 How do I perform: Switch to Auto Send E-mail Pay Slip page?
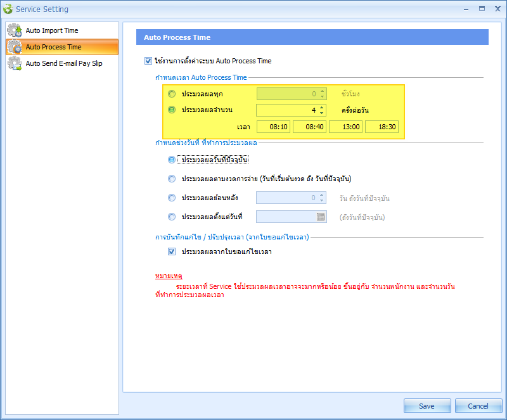[x=63, y=63]
